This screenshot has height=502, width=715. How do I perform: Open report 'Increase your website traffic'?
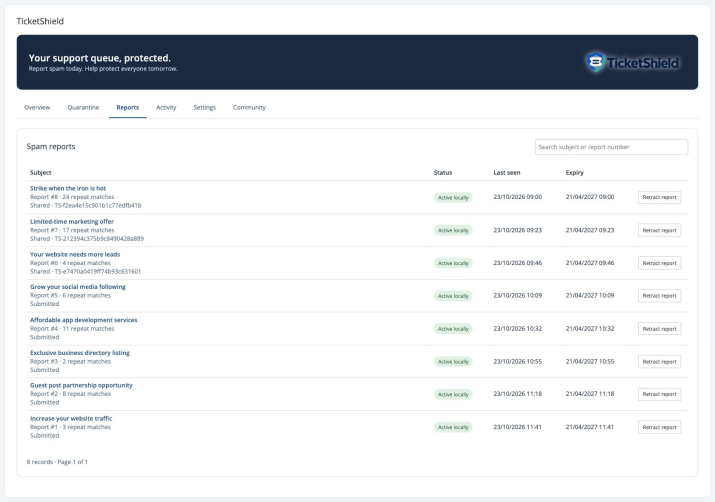click(x=71, y=419)
